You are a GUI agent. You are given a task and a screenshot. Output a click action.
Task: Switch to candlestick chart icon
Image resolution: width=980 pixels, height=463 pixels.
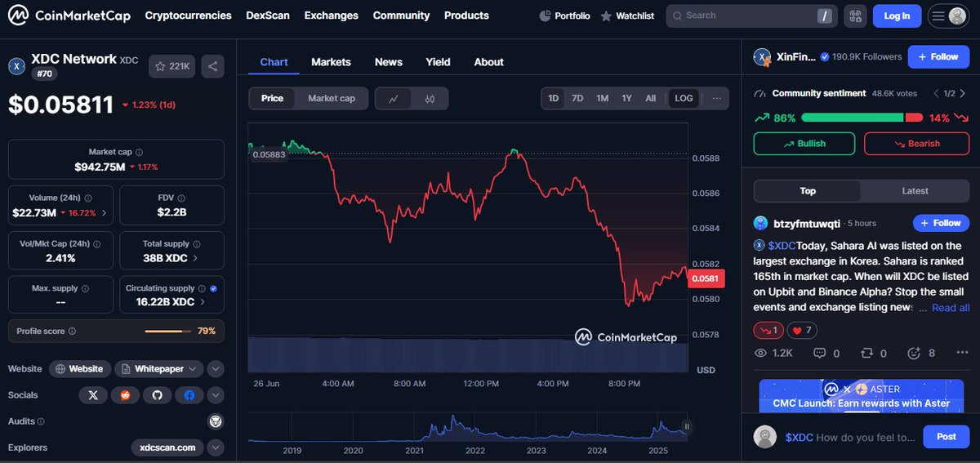click(430, 98)
